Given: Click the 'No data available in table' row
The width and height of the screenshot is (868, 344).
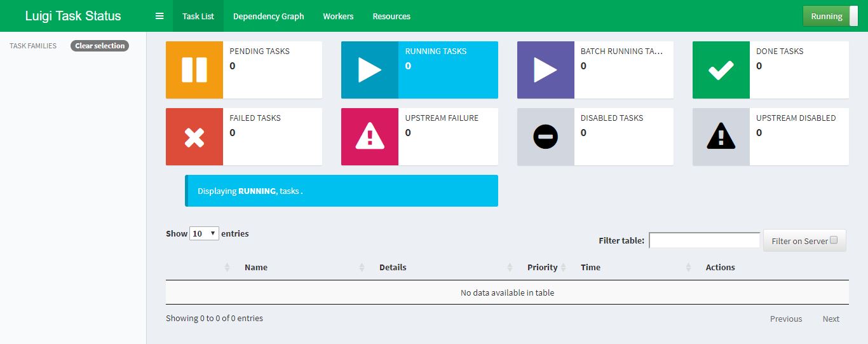Looking at the screenshot, I should (x=507, y=292).
